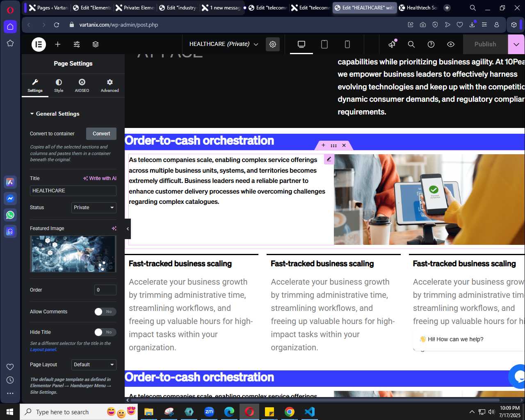Open the Page Layout dropdown
Screen dimensions: 525x420
[94, 365]
